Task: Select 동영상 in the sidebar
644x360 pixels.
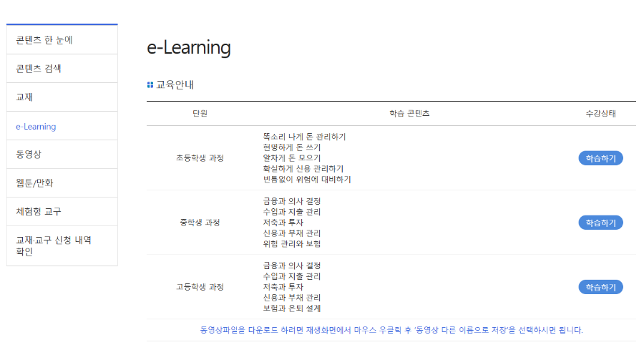Action: [62, 155]
